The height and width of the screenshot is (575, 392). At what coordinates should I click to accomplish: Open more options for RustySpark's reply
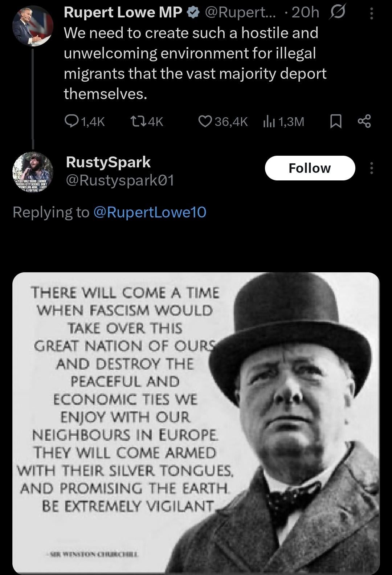coord(371,168)
